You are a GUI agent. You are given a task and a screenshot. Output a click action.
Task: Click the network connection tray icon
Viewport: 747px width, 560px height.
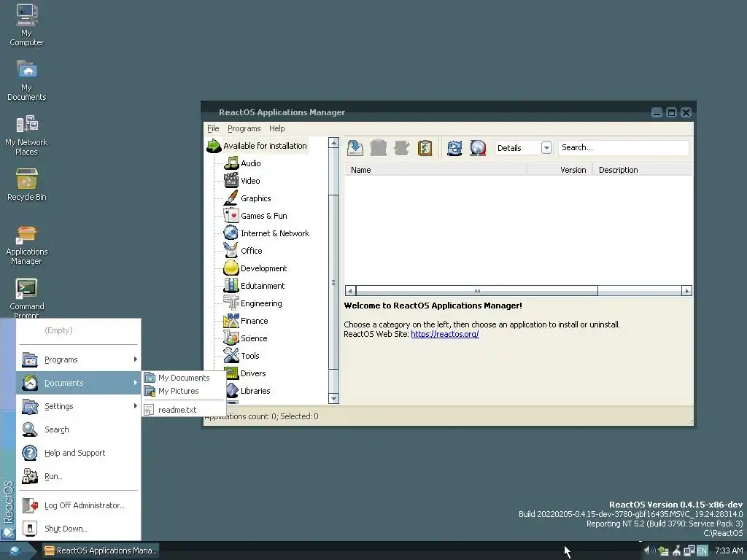689,551
